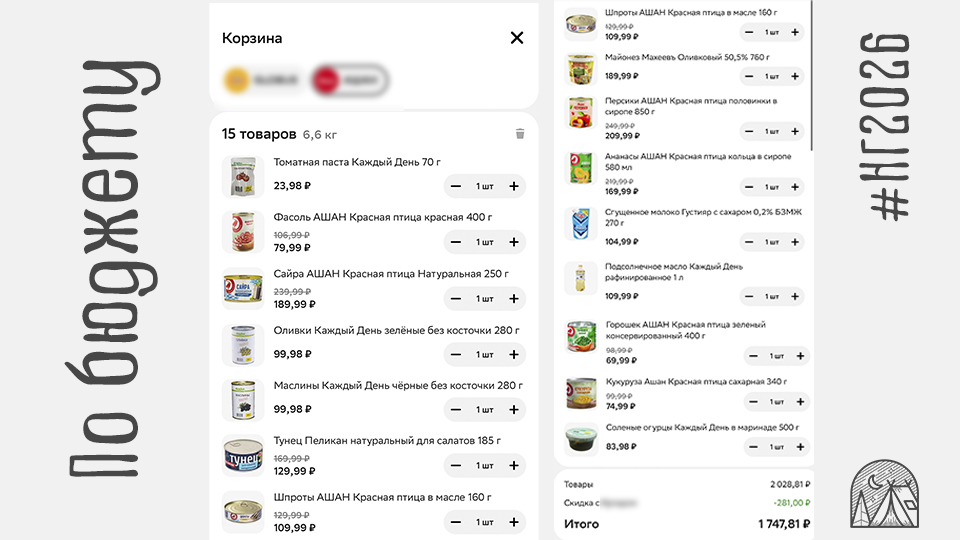Decrease quantity of Горошек зеленый консервированный

coord(754,356)
